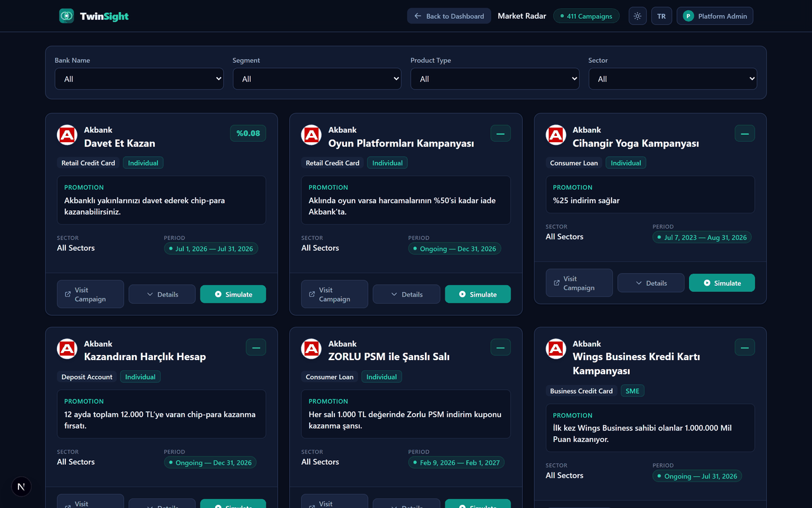Click dash badge on Kazandıran Harçlık Hesap
812x508 pixels.
click(256, 347)
